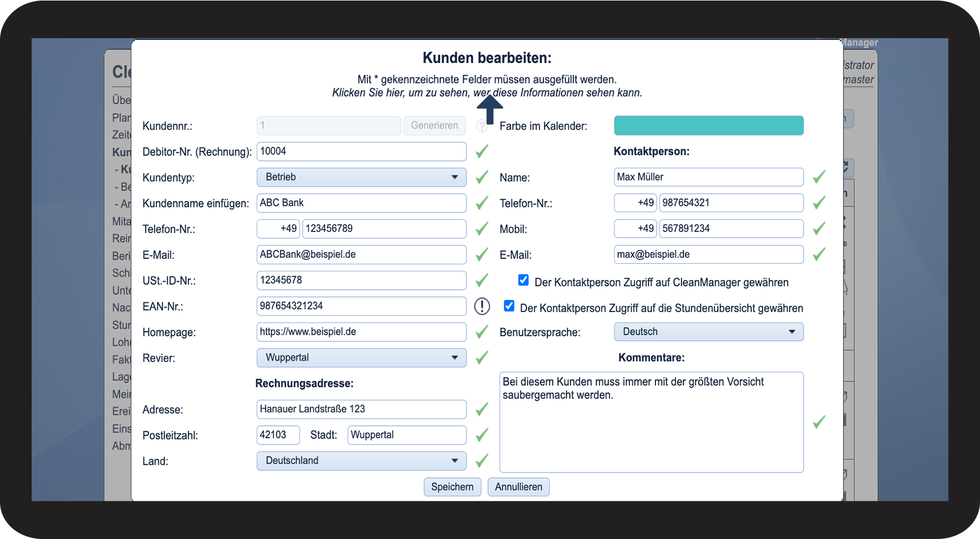This screenshot has width=980, height=539.
Task: Click the green checkmark next to Mobil field
Action: point(819,228)
